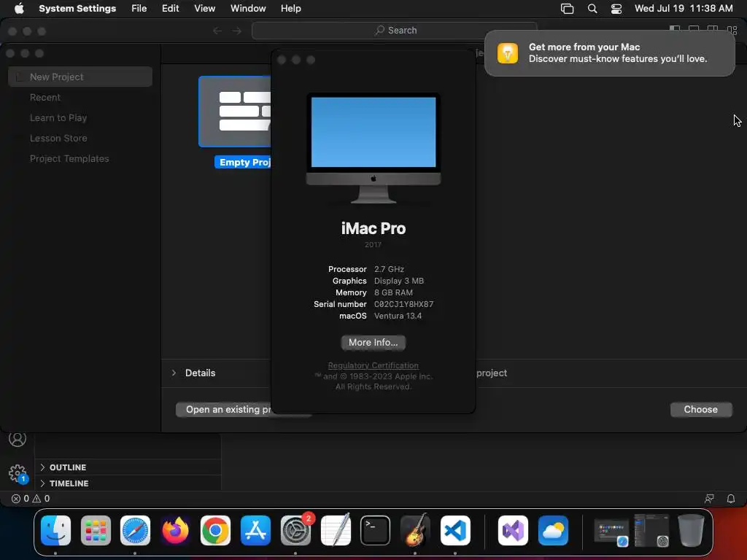Open Firefox from the Dock

tap(175, 531)
